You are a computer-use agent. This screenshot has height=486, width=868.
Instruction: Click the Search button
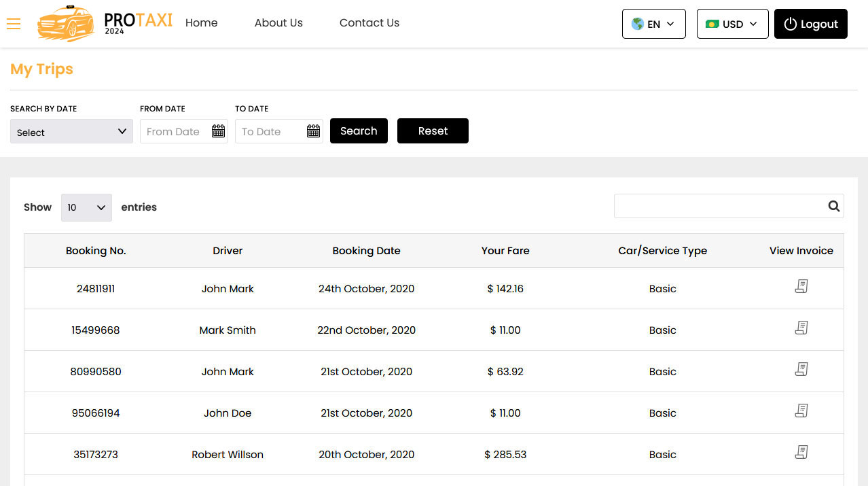[359, 131]
